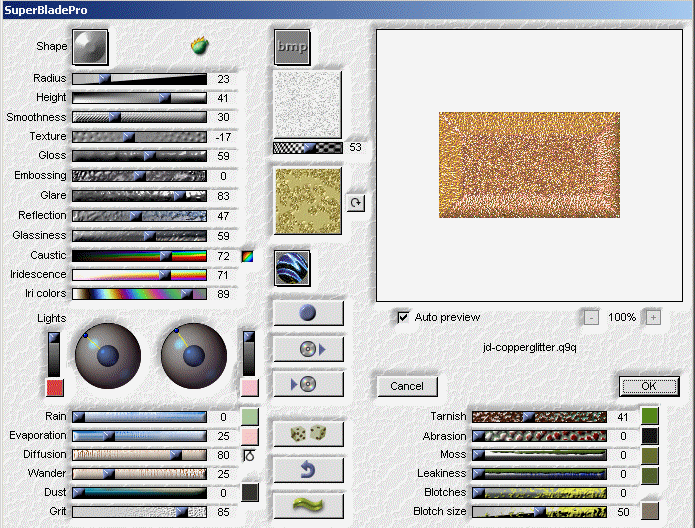Open the gold environment map thumbnail
This screenshot has width=695, height=528.
(308, 201)
